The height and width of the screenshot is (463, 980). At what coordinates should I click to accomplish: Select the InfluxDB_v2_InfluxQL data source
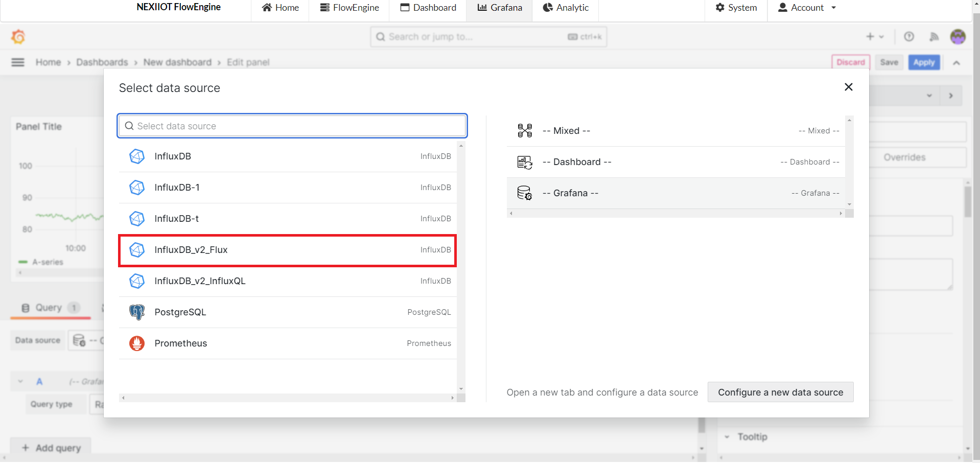[x=288, y=281]
